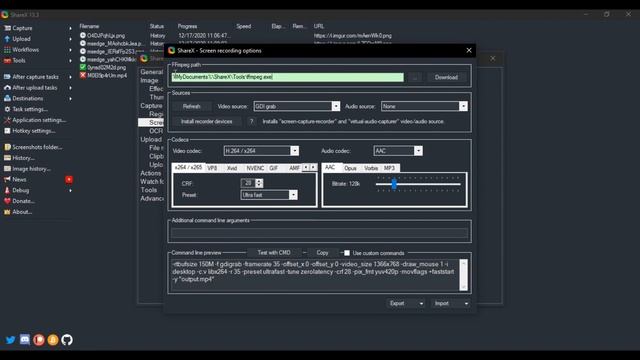Switch to the Vorbis audio tab

click(371, 168)
